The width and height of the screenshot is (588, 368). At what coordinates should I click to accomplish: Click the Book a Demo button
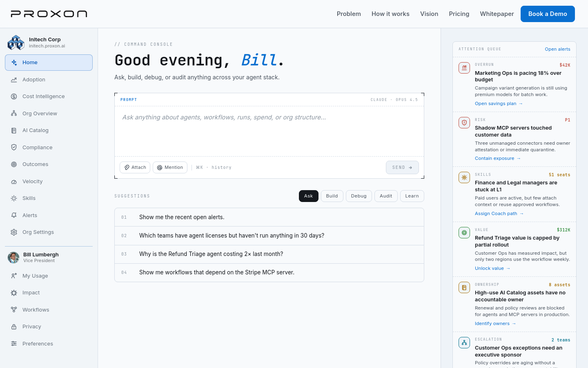(548, 14)
